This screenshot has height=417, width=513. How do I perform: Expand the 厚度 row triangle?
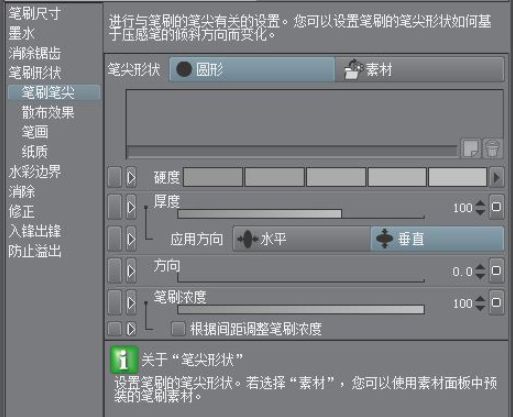pyautogui.click(x=131, y=207)
